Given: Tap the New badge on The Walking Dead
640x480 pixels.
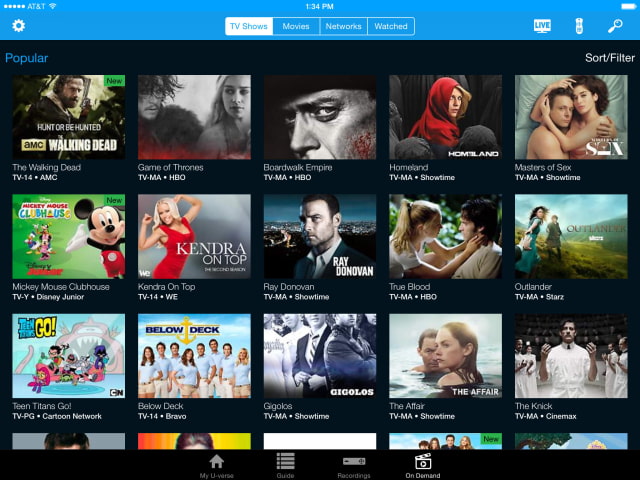Looking at the screenshot, I should [114, 81].
